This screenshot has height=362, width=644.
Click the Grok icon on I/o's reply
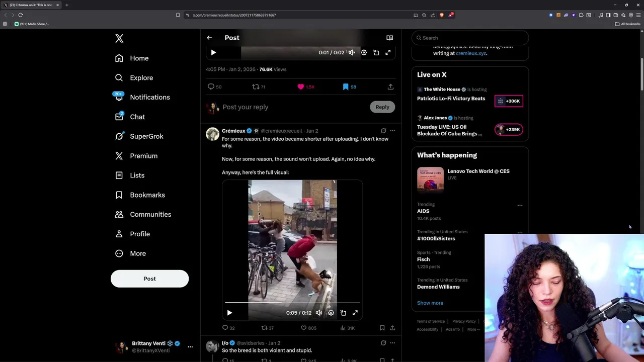383,343
